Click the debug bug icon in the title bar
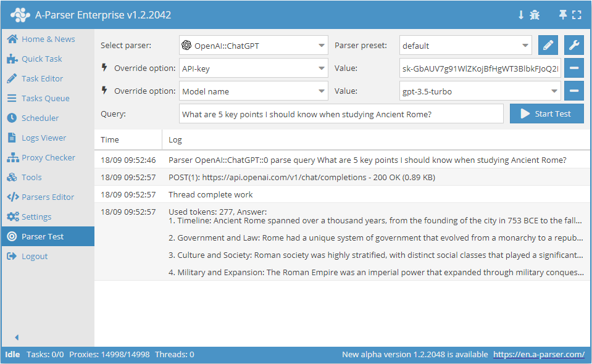Viewport: 592px width, 364px height. (x=535, y=14)
